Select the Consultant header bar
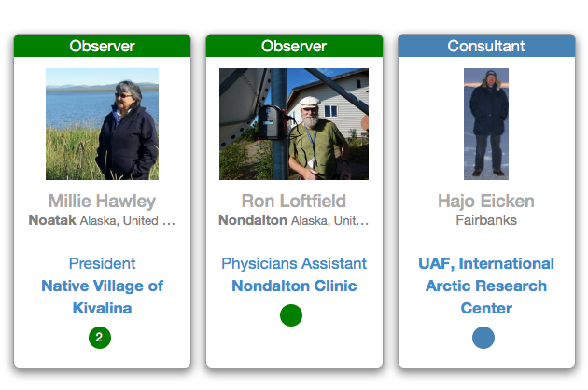The height and width of the screenshot is (390, 588). point(486,46)
